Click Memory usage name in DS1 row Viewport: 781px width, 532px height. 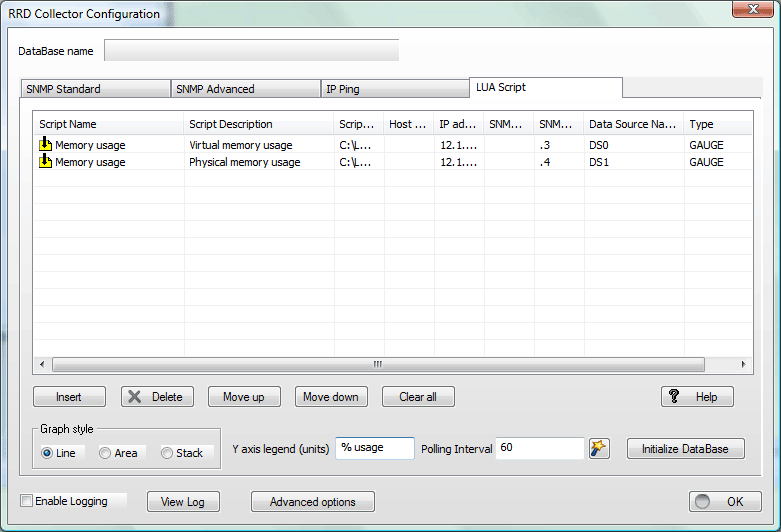[90, 162]
